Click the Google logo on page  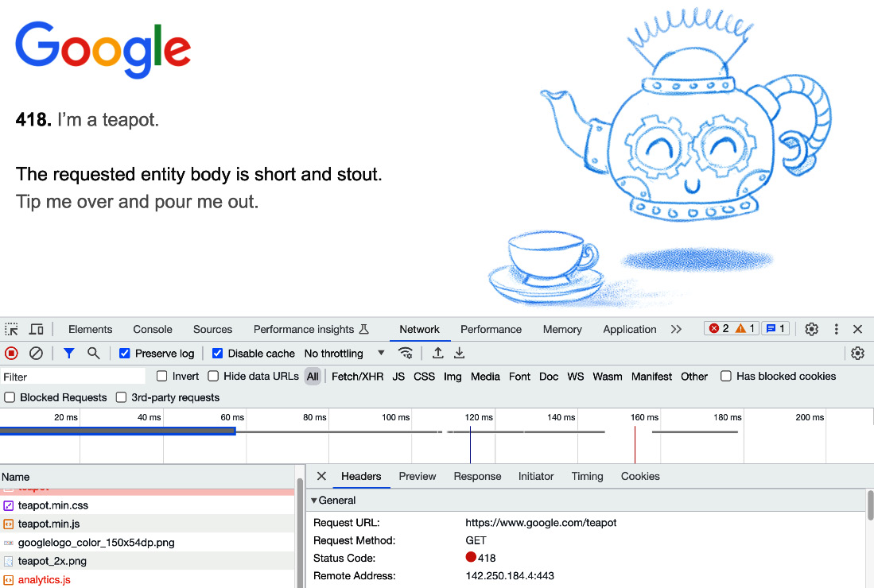point(103,49)
